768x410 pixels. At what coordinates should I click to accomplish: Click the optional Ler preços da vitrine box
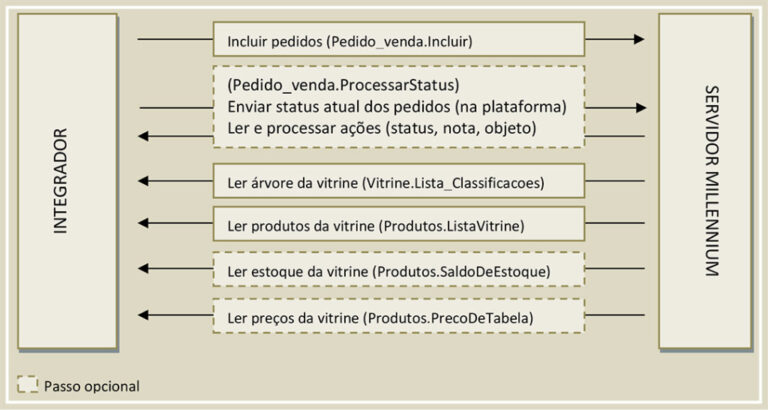click(x=398, y=316)
